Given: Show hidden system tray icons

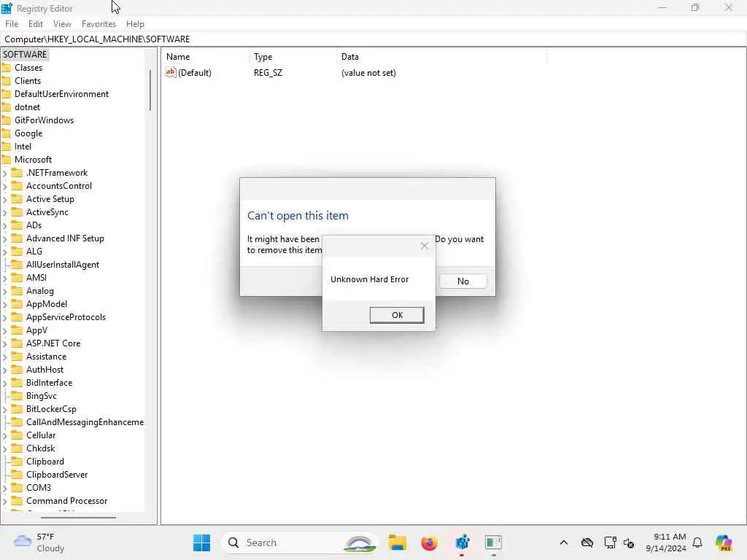Looking at the screenshot, I should (x=564, y=542).
